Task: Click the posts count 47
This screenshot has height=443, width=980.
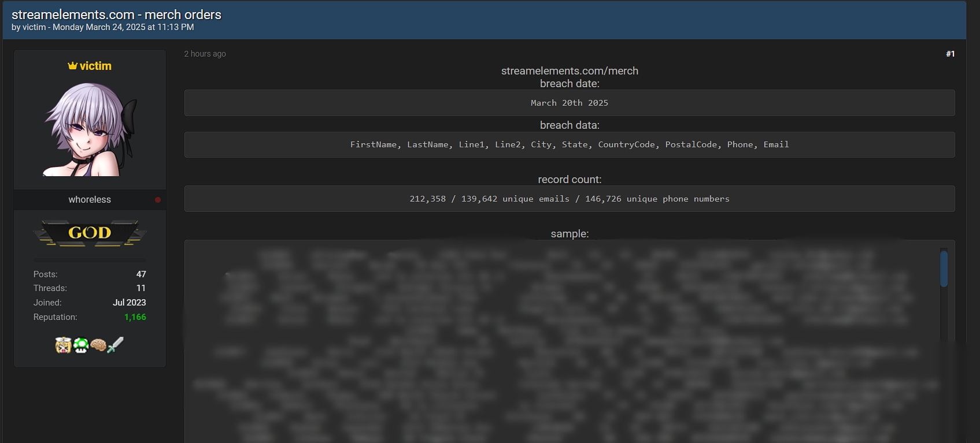Action: [141, 274]
